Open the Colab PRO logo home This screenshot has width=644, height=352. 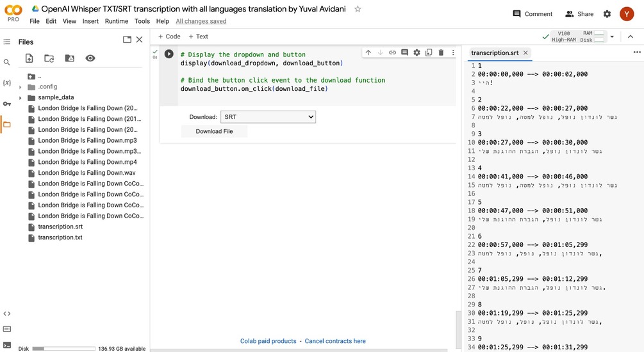point(13,13)
